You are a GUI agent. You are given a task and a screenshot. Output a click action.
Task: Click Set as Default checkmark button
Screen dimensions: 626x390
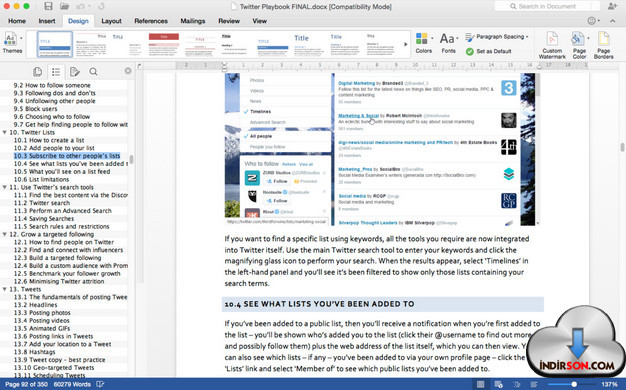[489, 51]
